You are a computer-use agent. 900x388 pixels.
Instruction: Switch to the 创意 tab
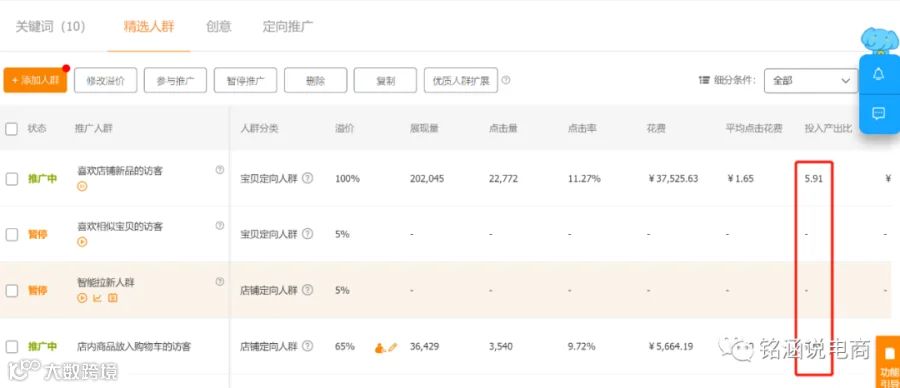coord(219,26)
